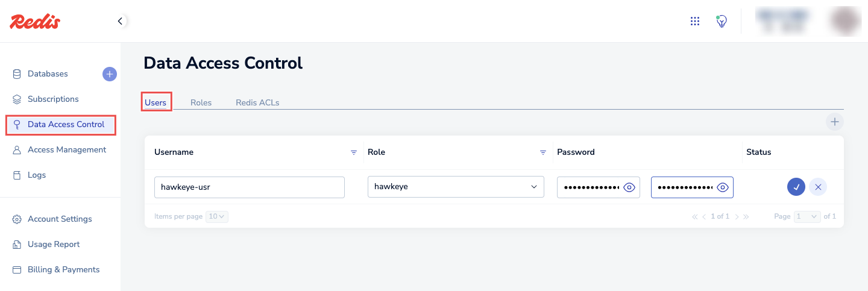Open the apps grid menu icon

pyautogui.click(x=694, y=22)
